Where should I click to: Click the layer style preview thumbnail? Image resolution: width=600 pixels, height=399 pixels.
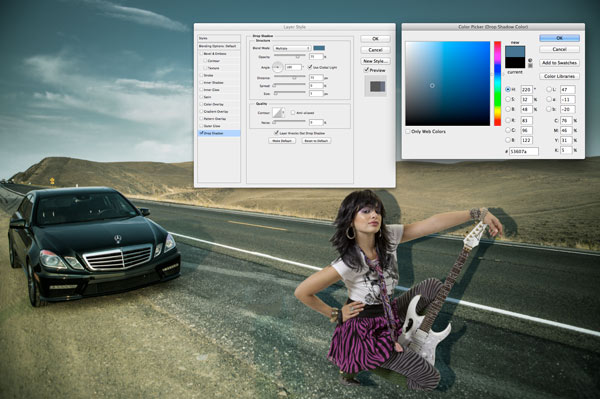pyautogui.click(x=375, y=86)
